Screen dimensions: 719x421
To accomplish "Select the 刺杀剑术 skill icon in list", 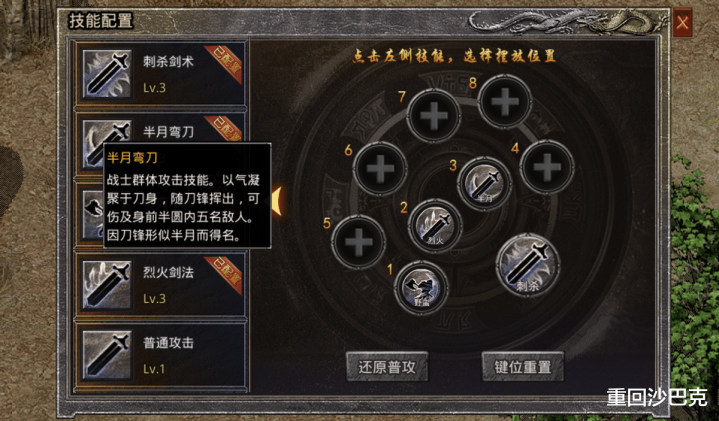I will [x=107, y=75].
